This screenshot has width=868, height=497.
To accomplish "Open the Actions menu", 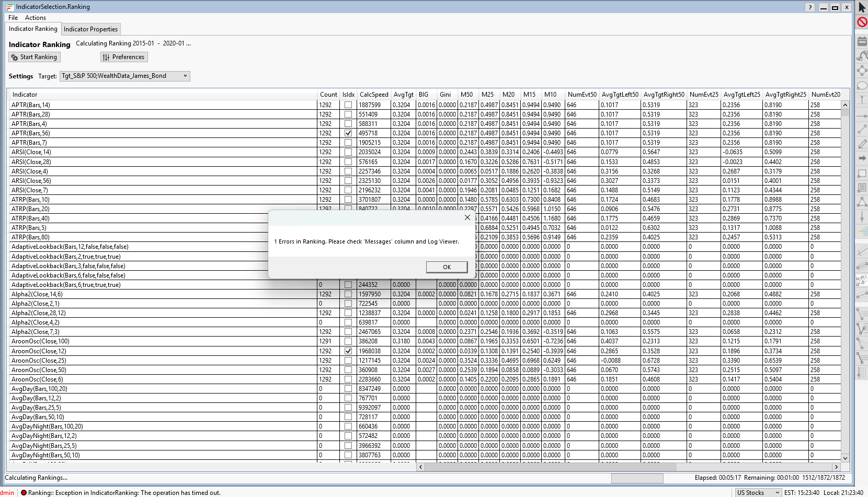I will pyautogui.click(x=35, y=18).
